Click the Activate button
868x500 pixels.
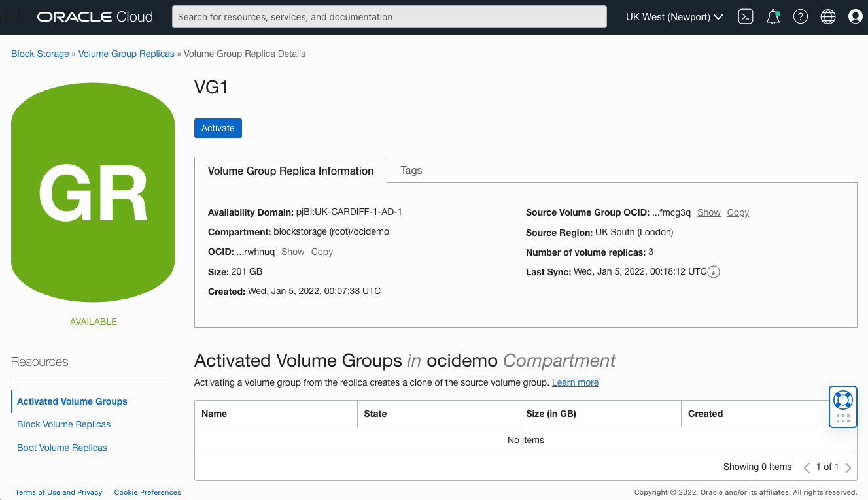coord(218,127)
